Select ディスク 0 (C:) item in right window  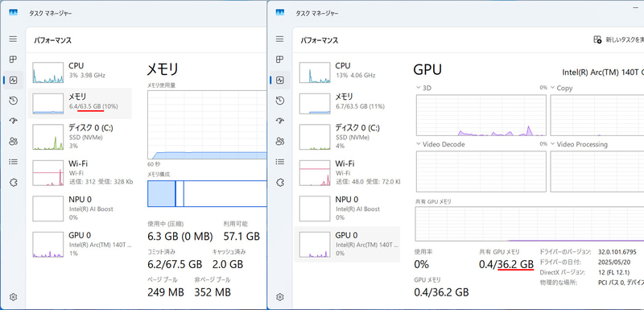coord(347,136)
